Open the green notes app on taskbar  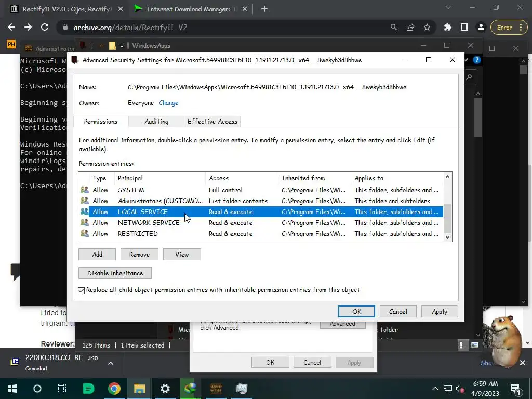[x=88, y=389]
